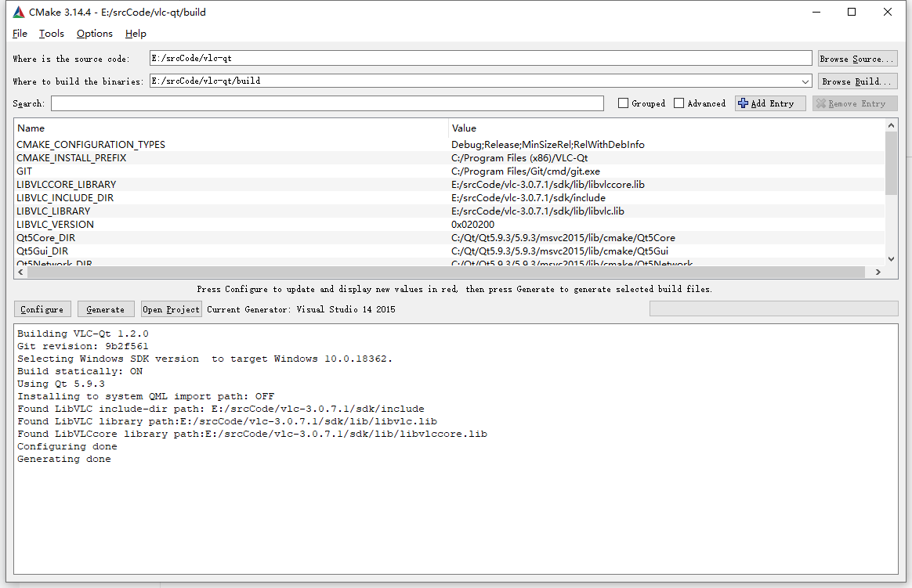Click the Found LibVLC include-dir output line
Image resolution: width=912 pixels, height=588 pixels.
(220, 409)
